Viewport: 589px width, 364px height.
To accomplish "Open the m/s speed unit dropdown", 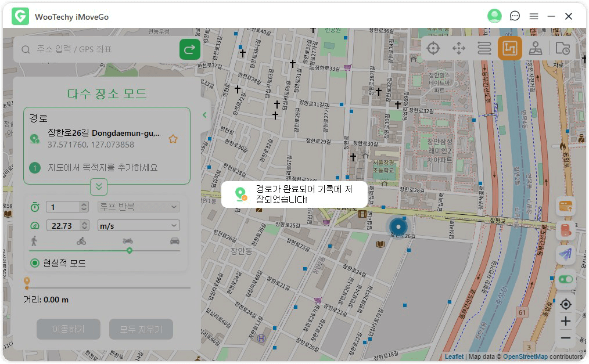I will tap(138, 225).
